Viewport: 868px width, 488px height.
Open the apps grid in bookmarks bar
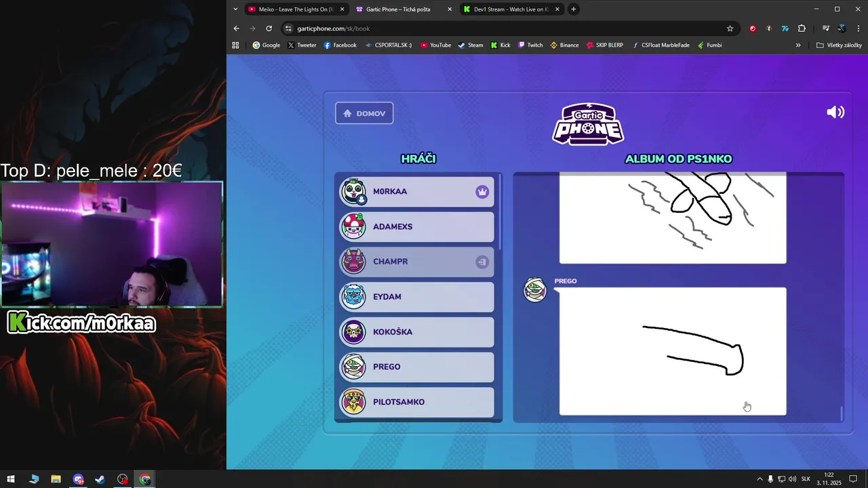236,45
